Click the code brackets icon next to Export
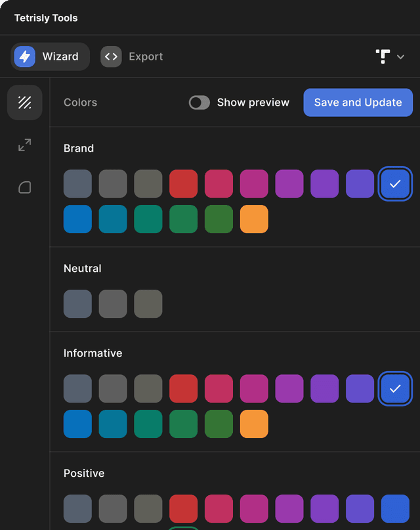This screenshot has width=420, height=530. tap(111, 56)
